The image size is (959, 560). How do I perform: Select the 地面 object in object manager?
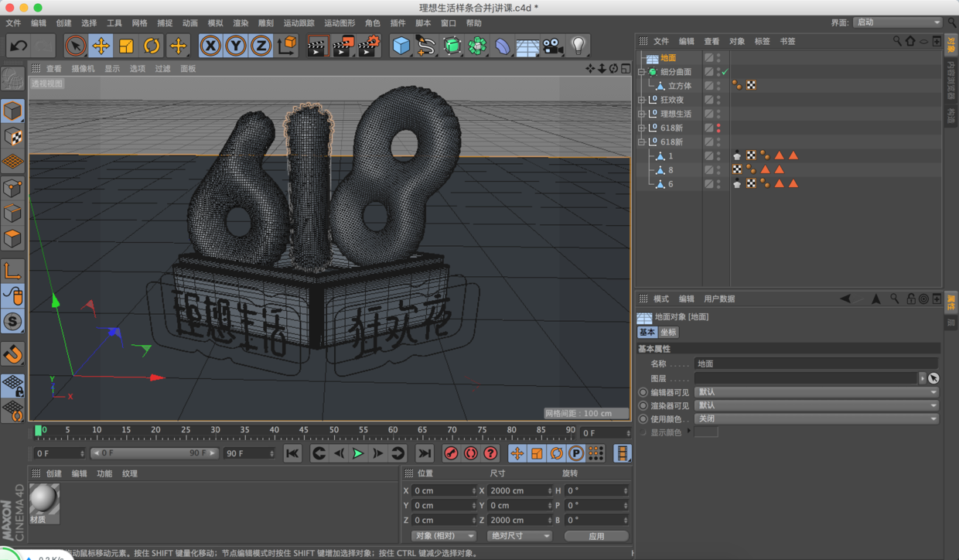pyautogui.click(x=668, y=58)
